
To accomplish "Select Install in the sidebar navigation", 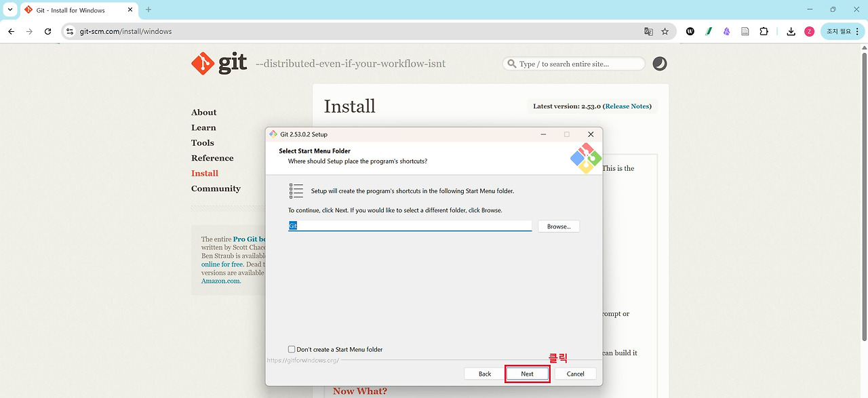I will (x=205, y=174).
